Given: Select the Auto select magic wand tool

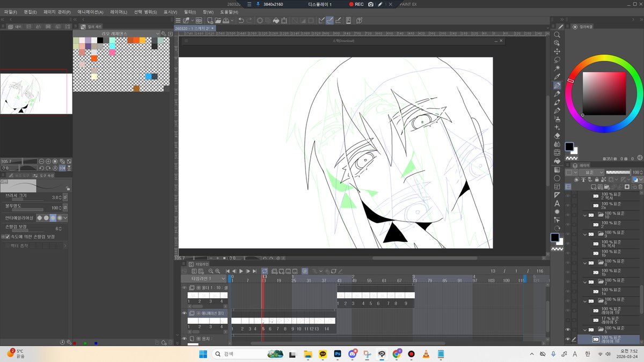Looking at the screenshot, I should tap(557, 68).
